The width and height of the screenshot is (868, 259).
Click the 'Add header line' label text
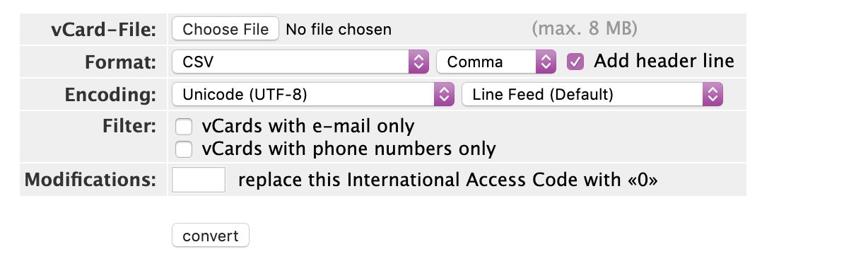click(x=664, y=61)
